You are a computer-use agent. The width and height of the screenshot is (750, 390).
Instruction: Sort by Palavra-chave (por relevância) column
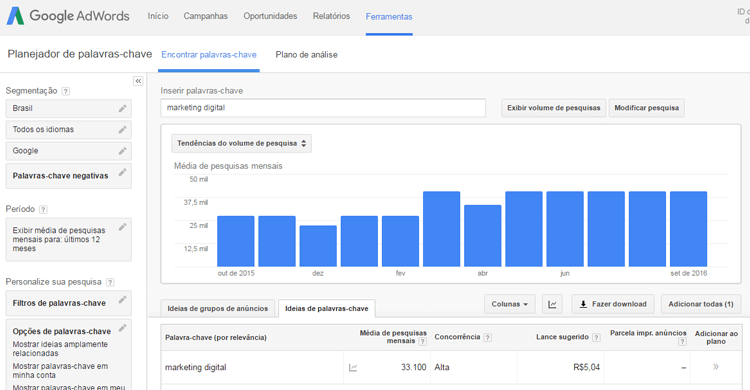pos(216,337)
